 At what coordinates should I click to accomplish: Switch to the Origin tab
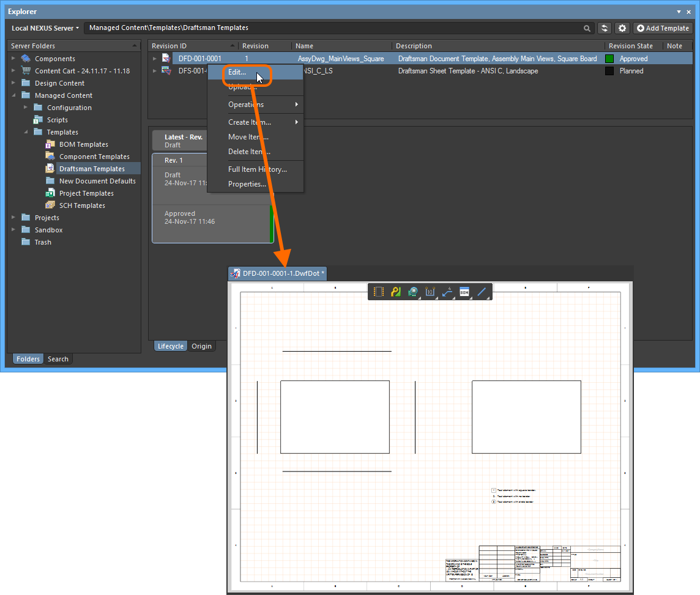[x=201, y=346]
